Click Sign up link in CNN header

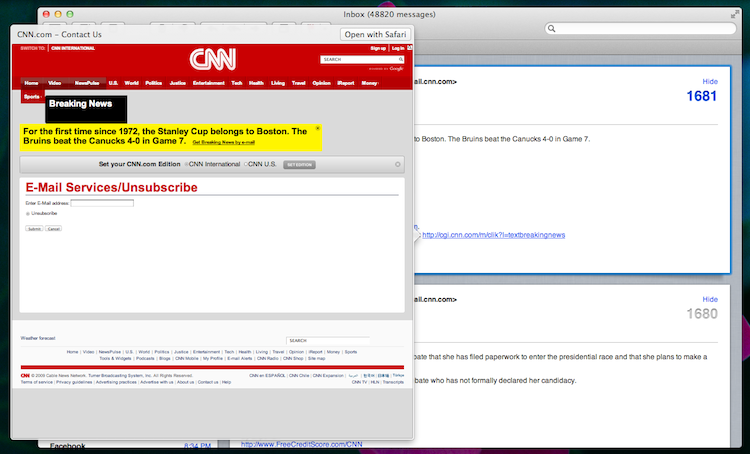click(x=378, y=48)
